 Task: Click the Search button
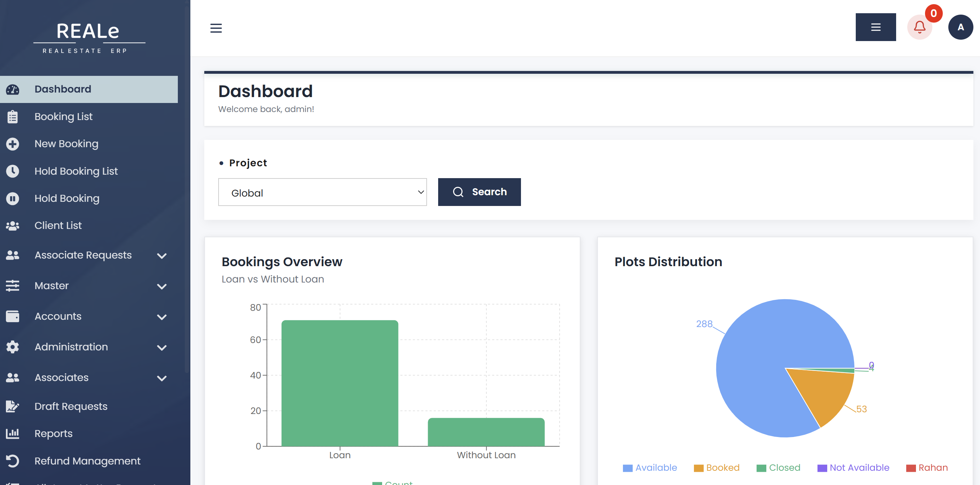(479, 192)
